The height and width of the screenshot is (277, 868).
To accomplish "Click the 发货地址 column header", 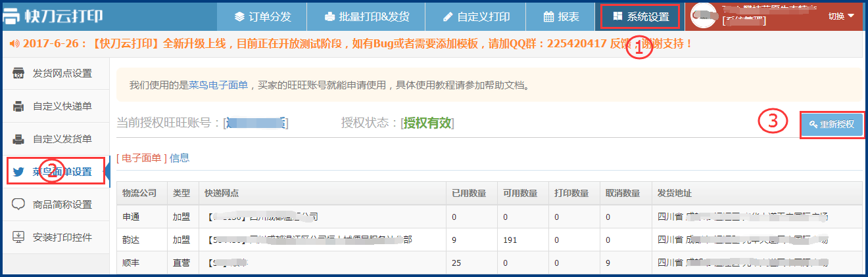I will pyautogui.click(x=674, y=193).
